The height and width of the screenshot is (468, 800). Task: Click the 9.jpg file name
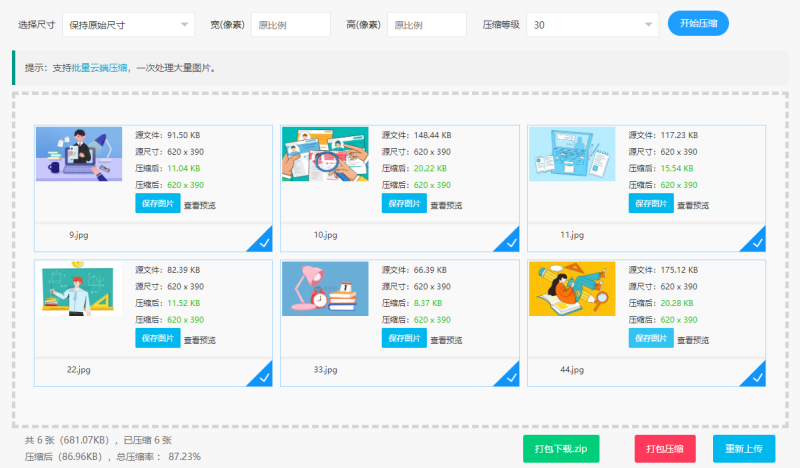point(79,235)
